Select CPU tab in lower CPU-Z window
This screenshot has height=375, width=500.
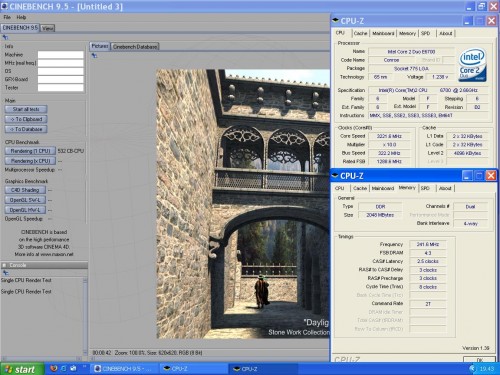click(x=340, y=188)
